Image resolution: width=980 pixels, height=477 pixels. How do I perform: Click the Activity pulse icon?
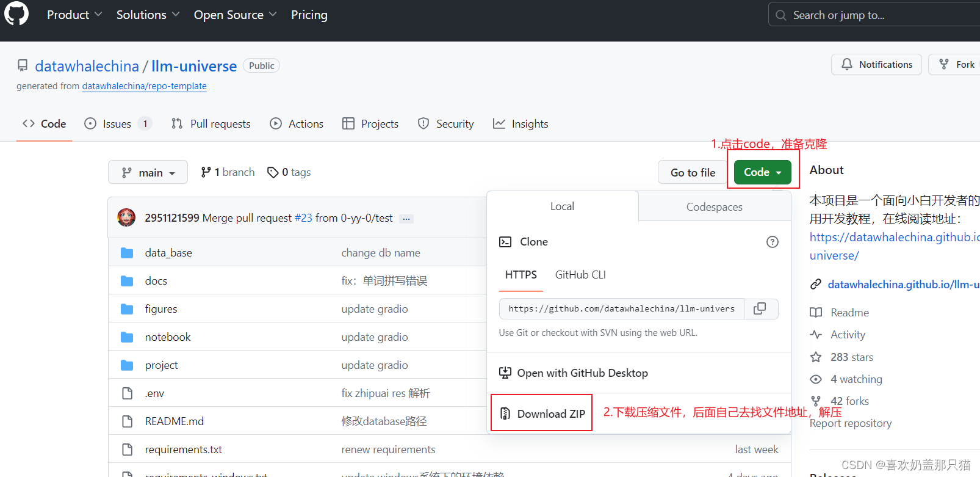point(816,334)
